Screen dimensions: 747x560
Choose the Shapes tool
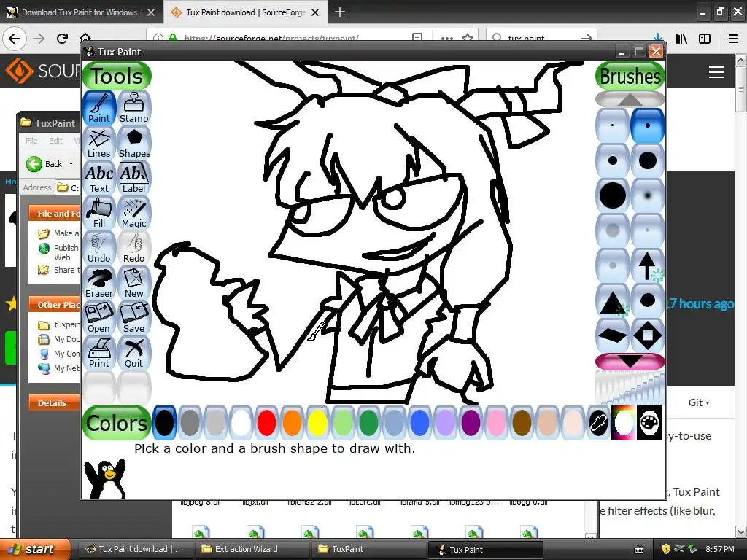(x=134, y=144)
